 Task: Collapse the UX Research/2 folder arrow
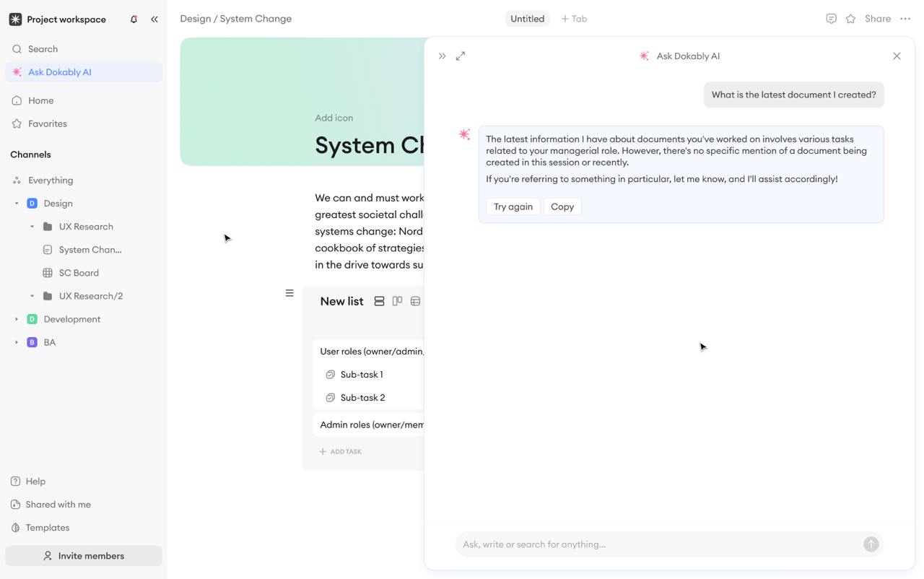(x=32, y=296)
